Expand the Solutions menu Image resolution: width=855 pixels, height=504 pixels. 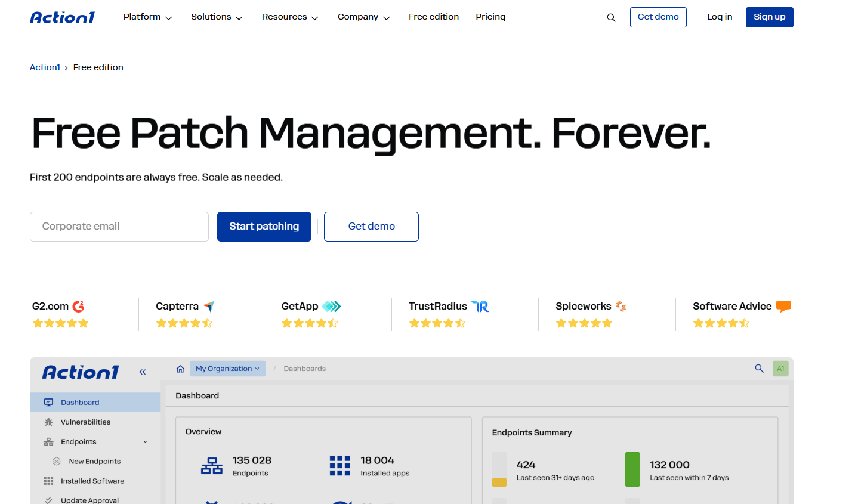click(x=217, y=17)
